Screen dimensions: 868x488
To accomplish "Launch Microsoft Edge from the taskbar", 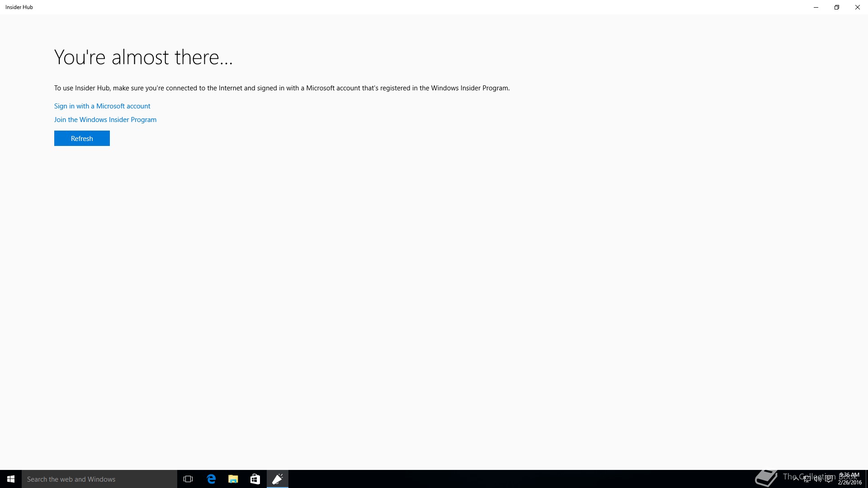I will [x=211, y=479].
